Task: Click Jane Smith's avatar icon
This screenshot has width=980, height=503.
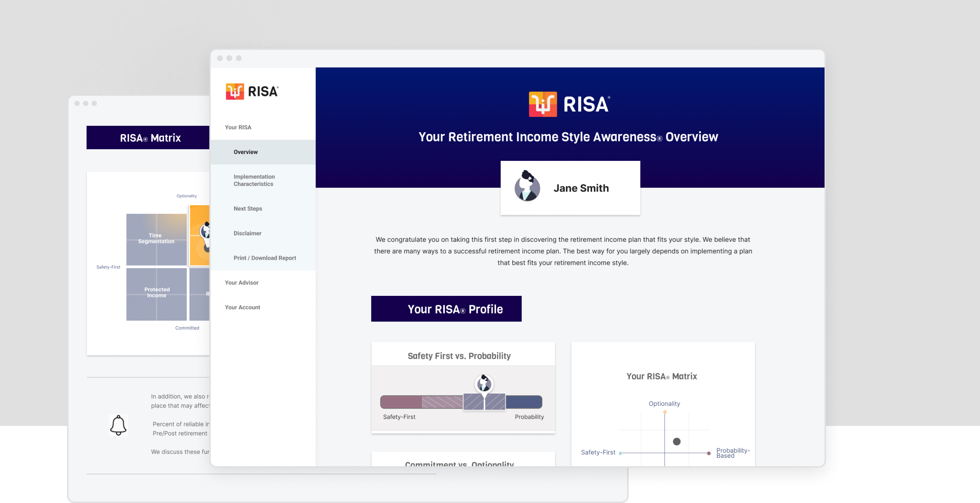Action: click(x=527, y=187)
